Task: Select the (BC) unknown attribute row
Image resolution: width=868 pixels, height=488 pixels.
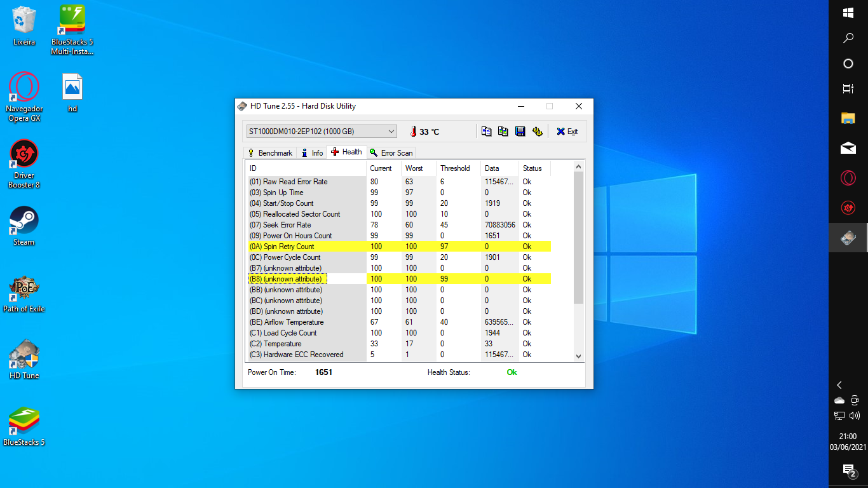Action: (x=398, y=301)
